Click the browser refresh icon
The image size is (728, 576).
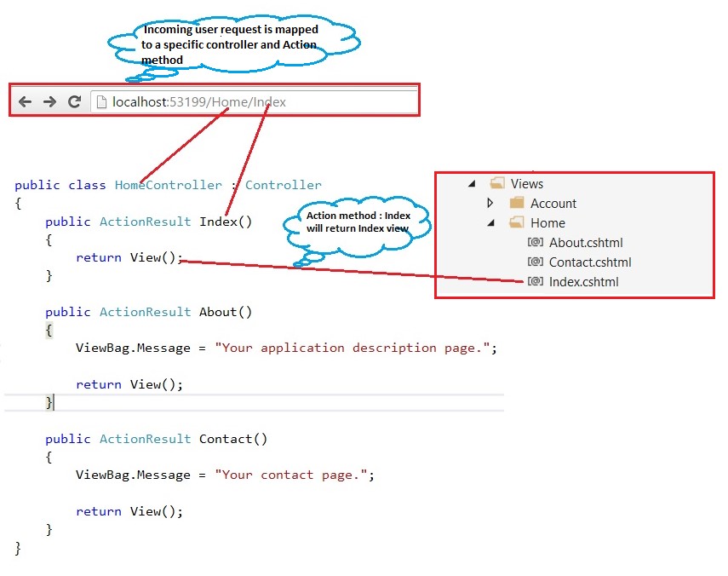(x=75, y=100)
